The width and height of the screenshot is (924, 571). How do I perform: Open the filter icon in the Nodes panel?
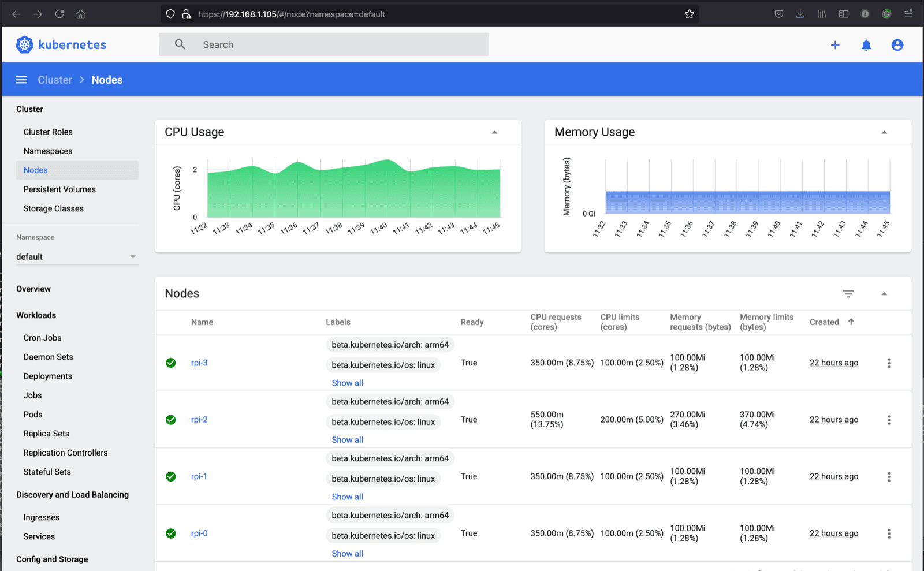point(848,294)
